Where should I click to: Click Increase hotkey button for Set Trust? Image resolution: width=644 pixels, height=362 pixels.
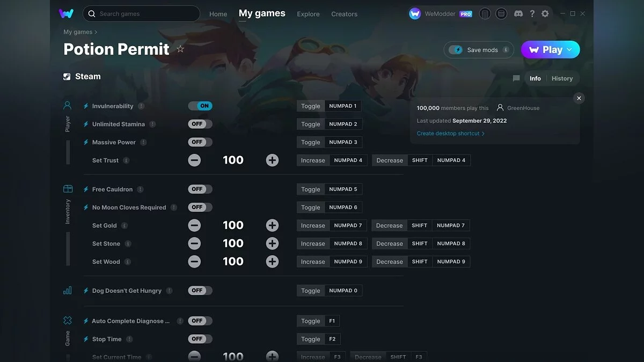pyautogui.click(x=313, y=160)
